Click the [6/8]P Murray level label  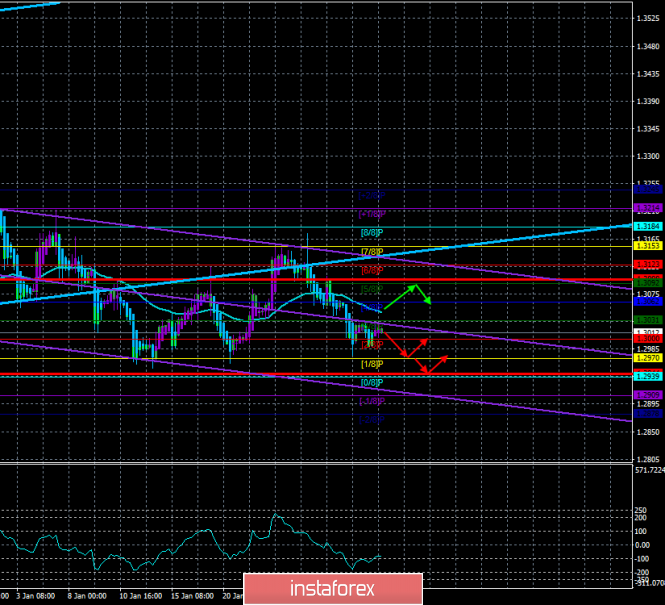pyautogui.click(x=372, y=270)
